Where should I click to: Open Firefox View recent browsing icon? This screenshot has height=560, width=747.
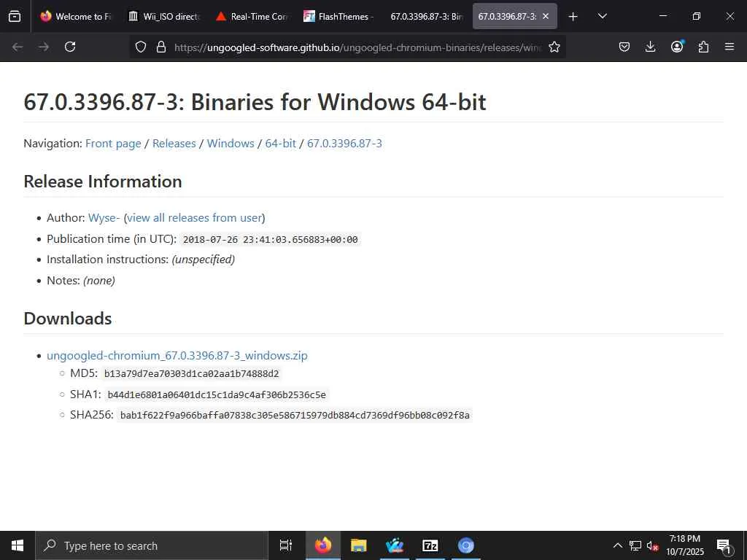15,16
